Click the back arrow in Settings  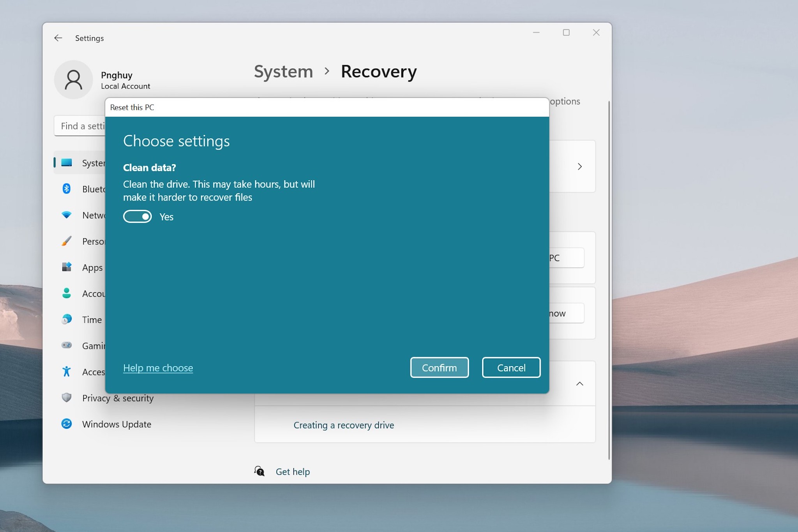58,38
